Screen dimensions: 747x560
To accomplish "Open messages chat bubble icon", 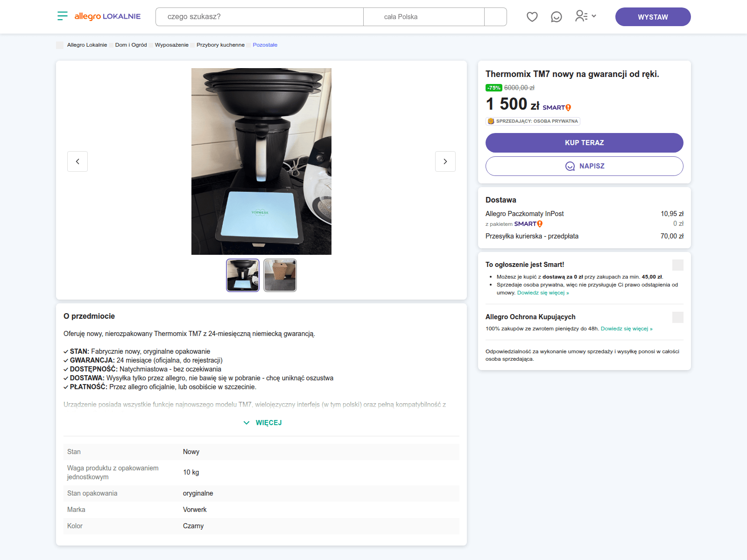I will tap(556, 17).
